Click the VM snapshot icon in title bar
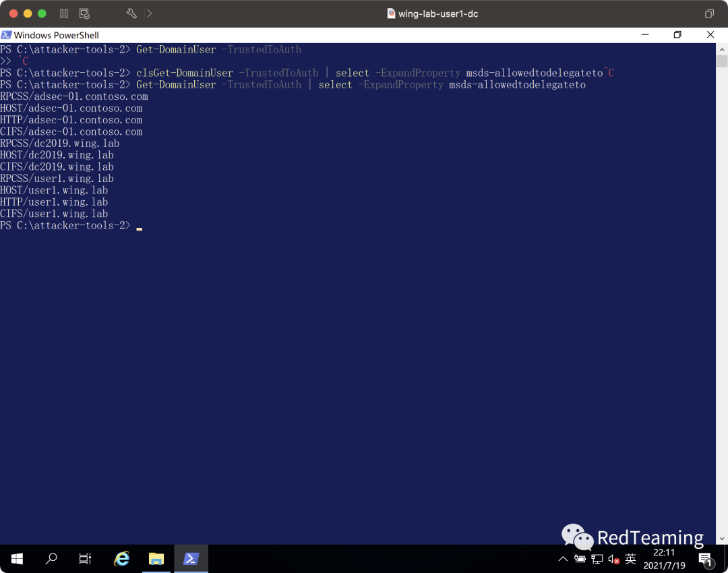The height and width of the screenshot is (573, 728). 84,13
